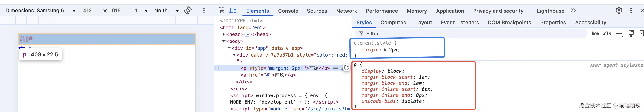
Task: Select the Properties sub-tab
Action: tap(553, 23)
